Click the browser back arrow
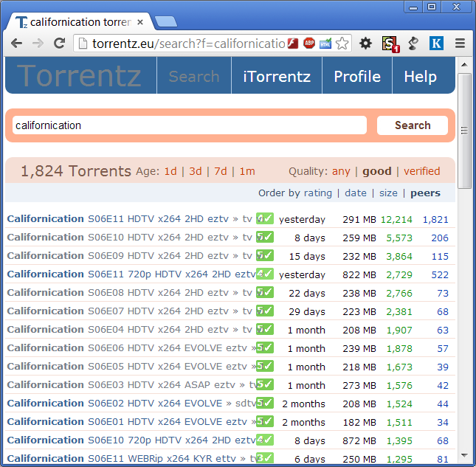The height and width of the screenshot is (467, 476). (x=16, y=44)
